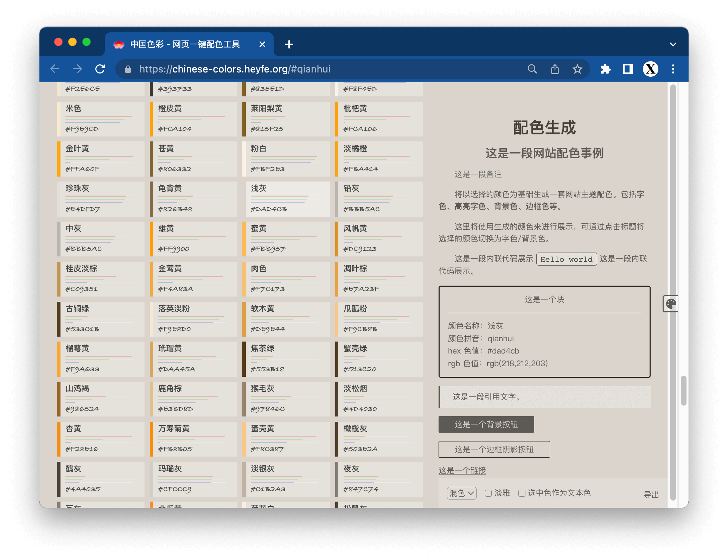Screen dimensions: 728x560
Task: Pick the 淡松烟 color card
Action: pyautogui.click(x=379, y=399)
